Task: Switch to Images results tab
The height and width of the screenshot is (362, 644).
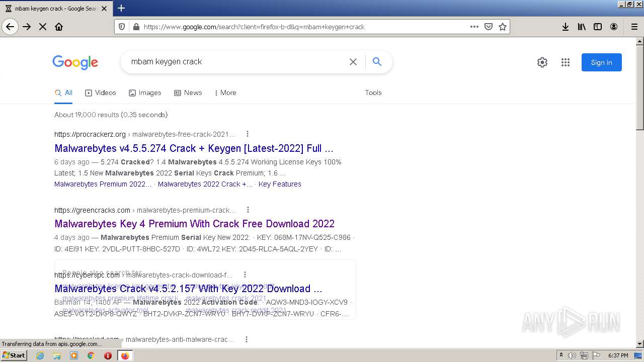Action: (x=145, y=93)
